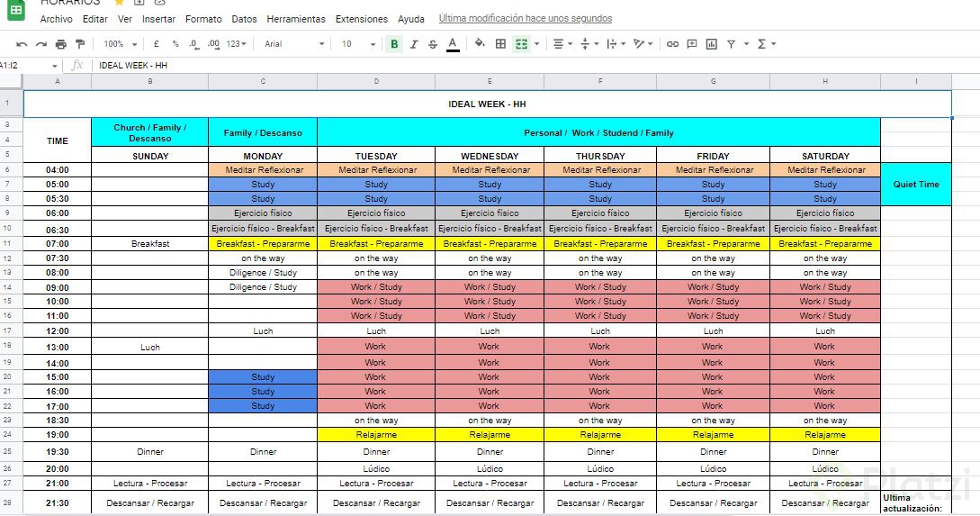Select Sunday's Breakfast cell

click(x=150, y=243)
